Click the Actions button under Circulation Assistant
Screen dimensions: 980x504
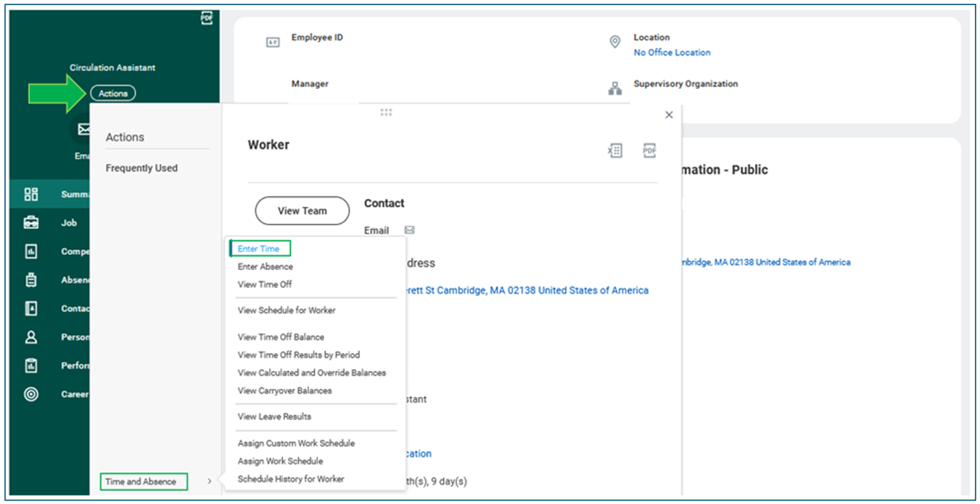(113, 93)
